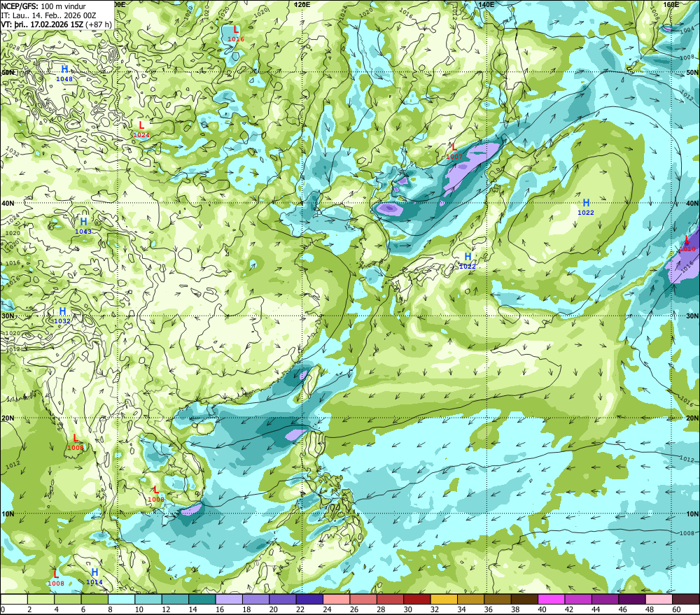Select the golden yellow 32–34 legend swatch

coord(444,599)
